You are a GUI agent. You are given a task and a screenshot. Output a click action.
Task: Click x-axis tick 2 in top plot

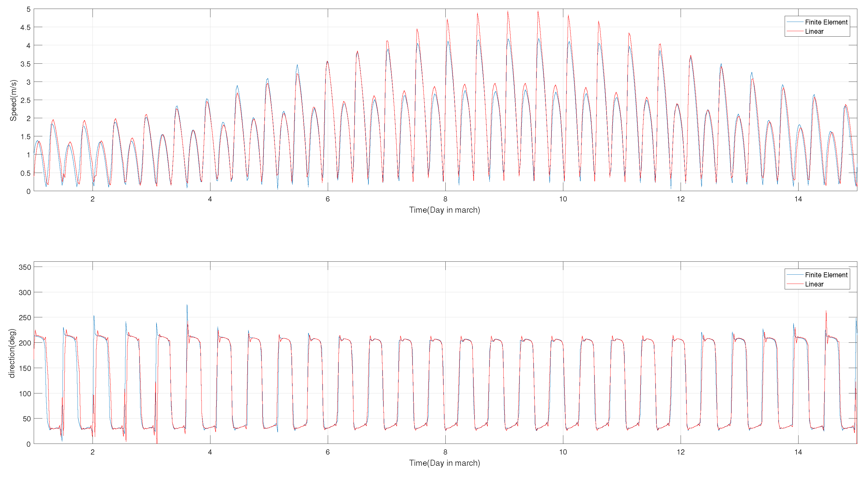(92, 199)
